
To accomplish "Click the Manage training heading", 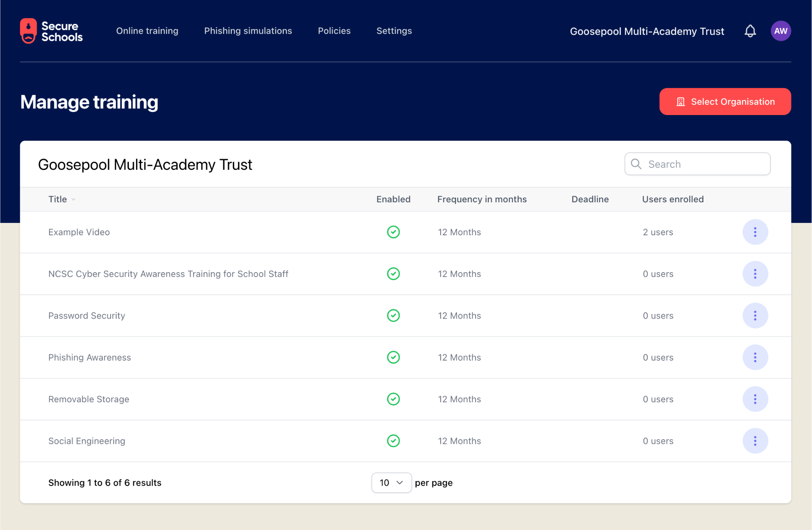I will click(x=89, y=102).
